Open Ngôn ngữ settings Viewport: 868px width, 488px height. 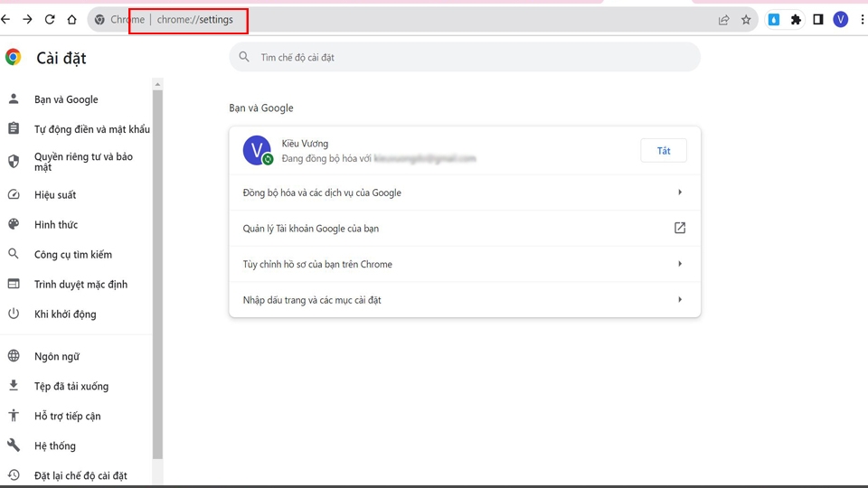[x=57, y=356]
